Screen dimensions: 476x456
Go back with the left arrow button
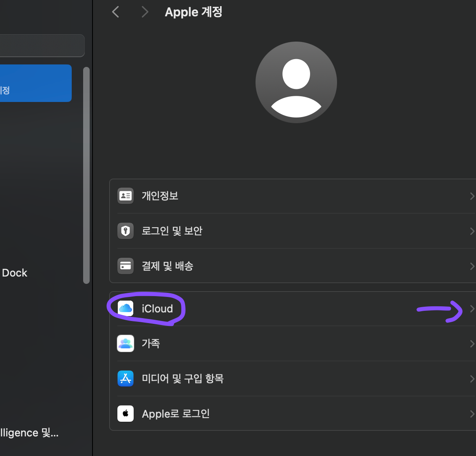click(116, 12)
